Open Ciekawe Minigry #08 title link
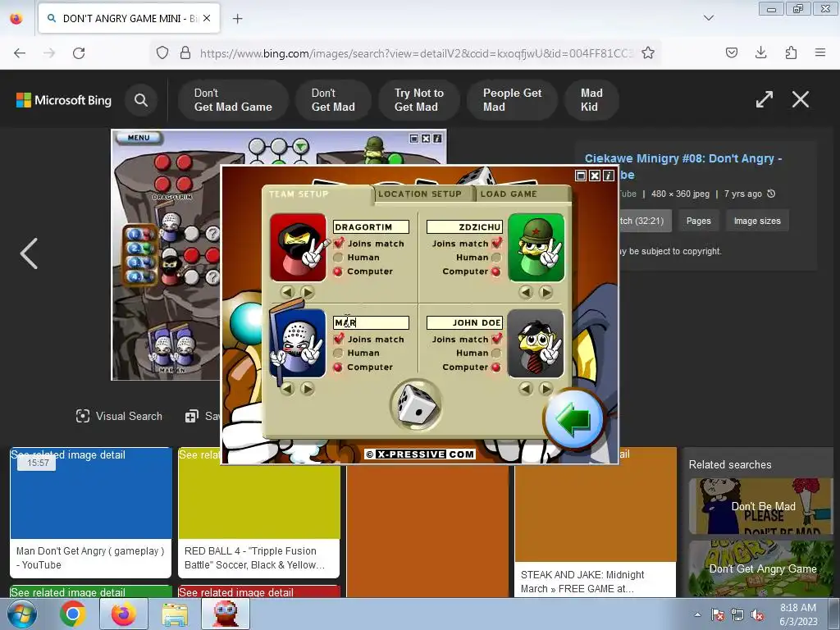Viewport: 840px width, 630px height. (x=683, y=166)
